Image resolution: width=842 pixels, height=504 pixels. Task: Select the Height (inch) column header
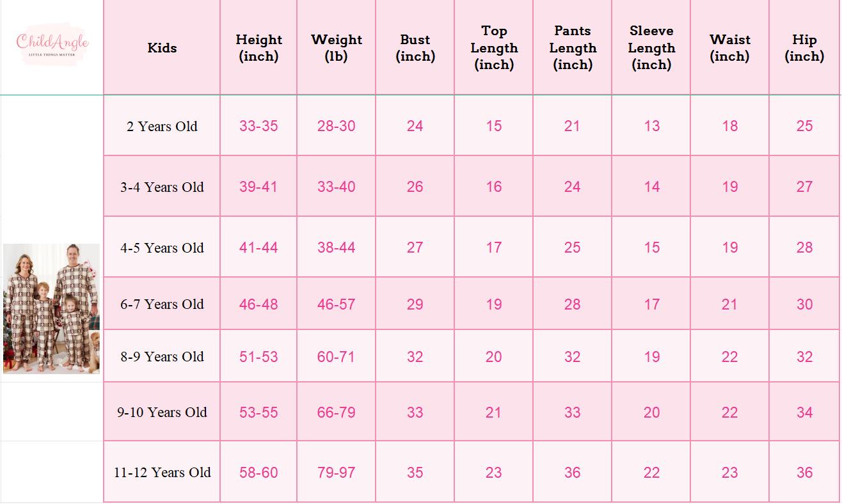click(x=258, y=48)
